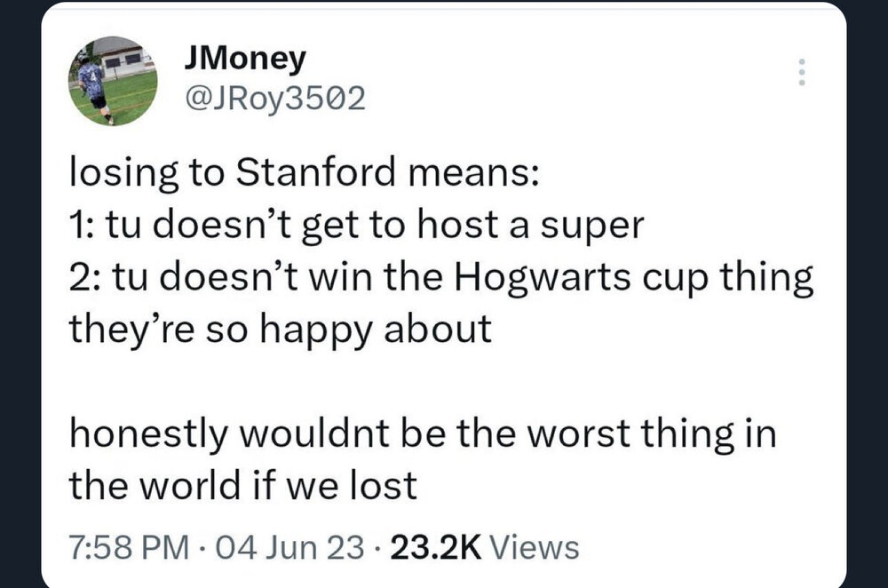Click the text 'the world if we lost'
Image resolution: width=888 pixels, height=588 pixels.
242,486
